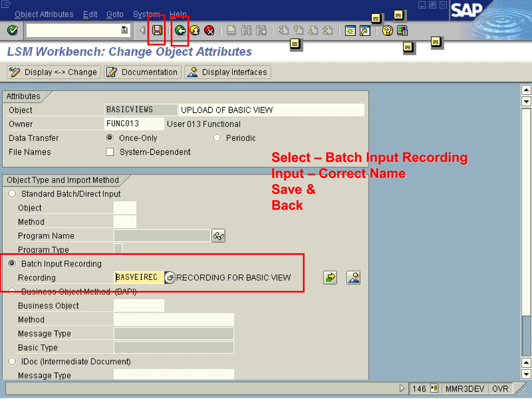Open the Object Attributes menu
Screen dimensions: 532x399
click(x=44, y=14)
